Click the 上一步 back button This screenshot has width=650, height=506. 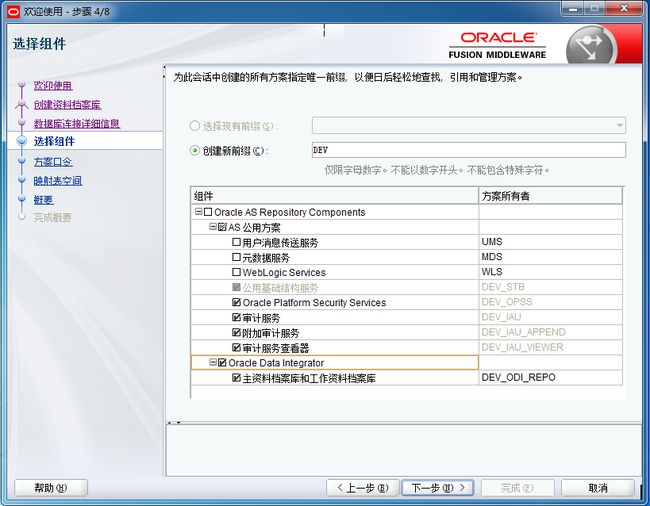tap(363, 488)
